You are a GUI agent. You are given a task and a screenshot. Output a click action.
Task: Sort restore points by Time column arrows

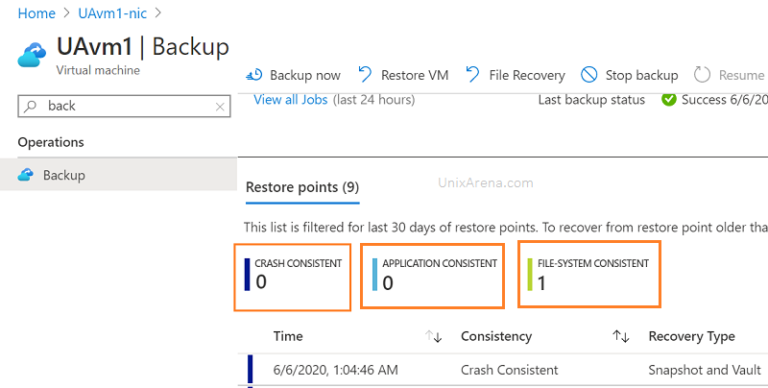click(x=433, y=337)
